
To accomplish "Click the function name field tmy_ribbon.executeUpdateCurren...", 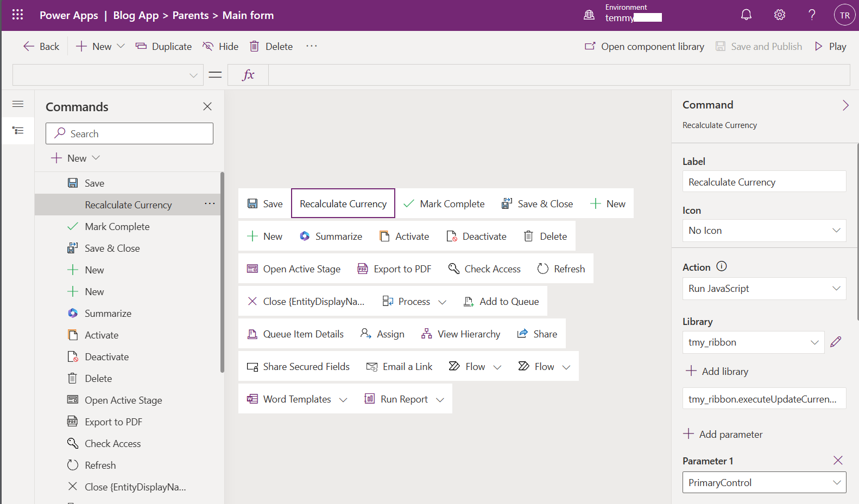I will click(764, 399).
